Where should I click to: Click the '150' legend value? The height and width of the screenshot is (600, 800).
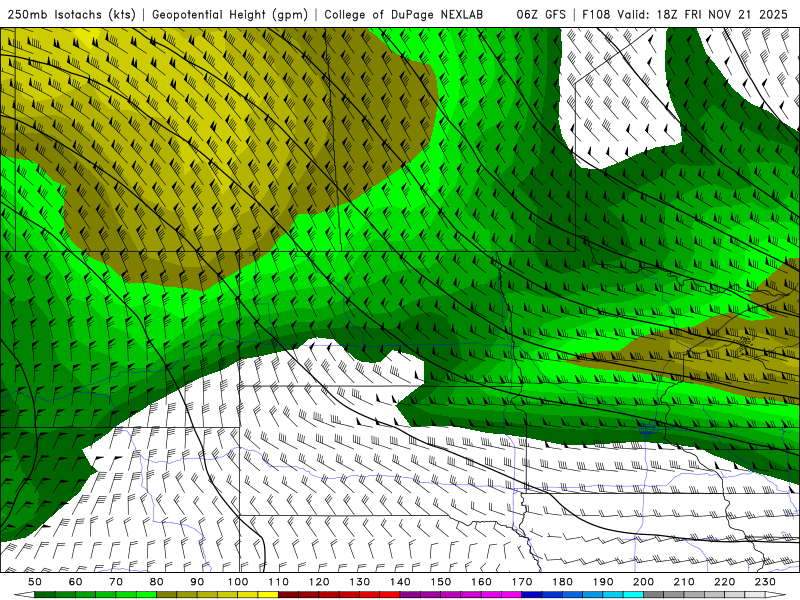[x=441, y=582]
